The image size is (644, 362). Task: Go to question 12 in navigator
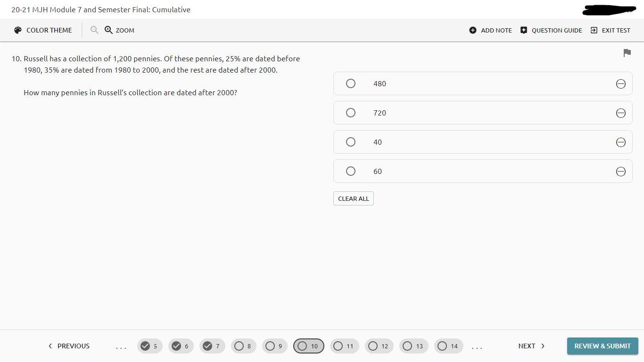click(x=379, y=346)
